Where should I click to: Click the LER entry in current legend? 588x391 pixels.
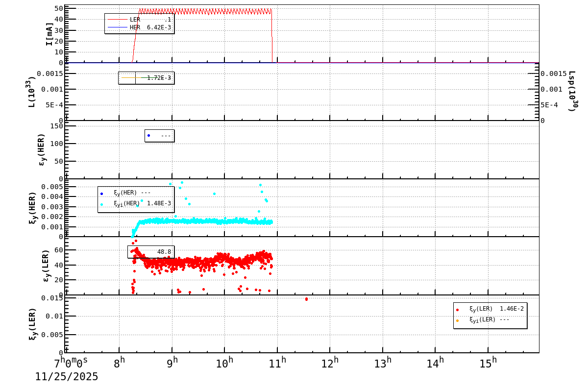(x=139, y=20)
